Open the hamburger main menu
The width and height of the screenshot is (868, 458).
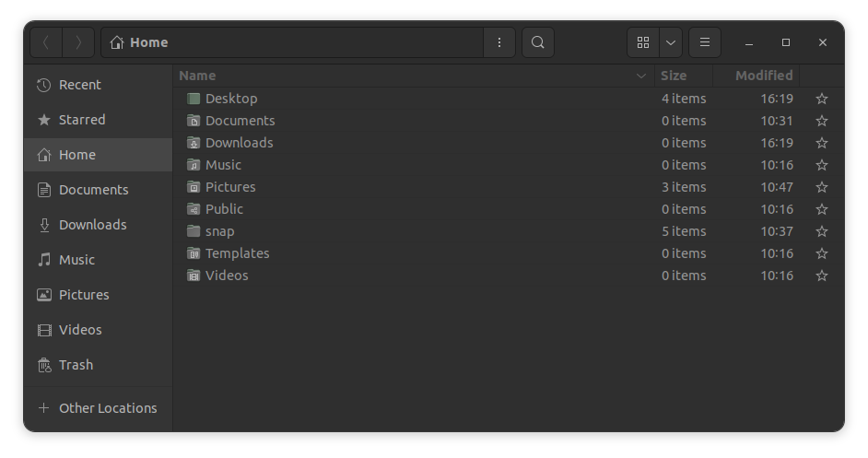click(x=705, y=42)
